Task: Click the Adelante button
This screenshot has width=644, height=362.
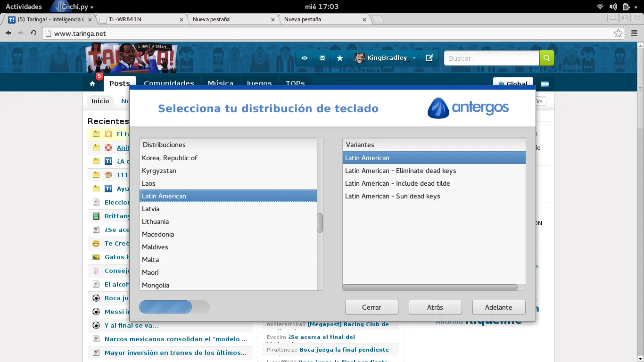Action: pyautogui.click(x=499, y=307)
